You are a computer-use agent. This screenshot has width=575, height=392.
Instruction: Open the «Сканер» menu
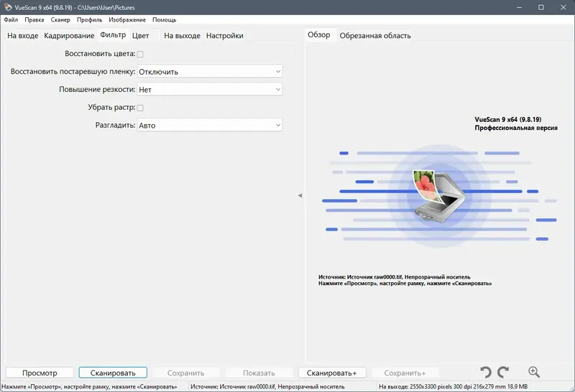[x=60, y=20]
